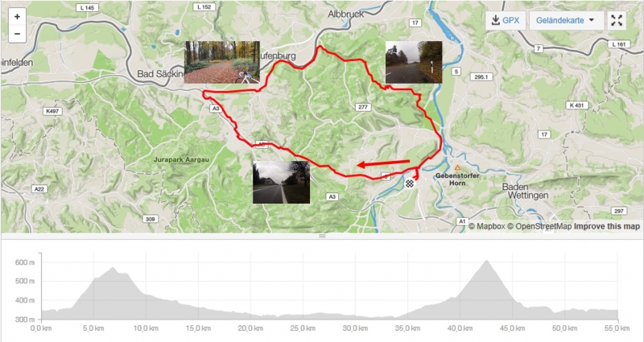Click the checkered finish flag marker
Screen dimensions: 644x342
pos(410,183)
